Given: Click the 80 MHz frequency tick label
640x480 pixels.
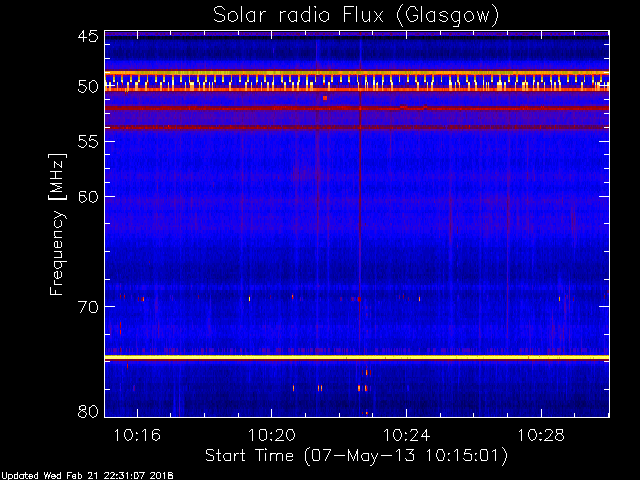Looking at the screenshot, I should tap(87, 411).
